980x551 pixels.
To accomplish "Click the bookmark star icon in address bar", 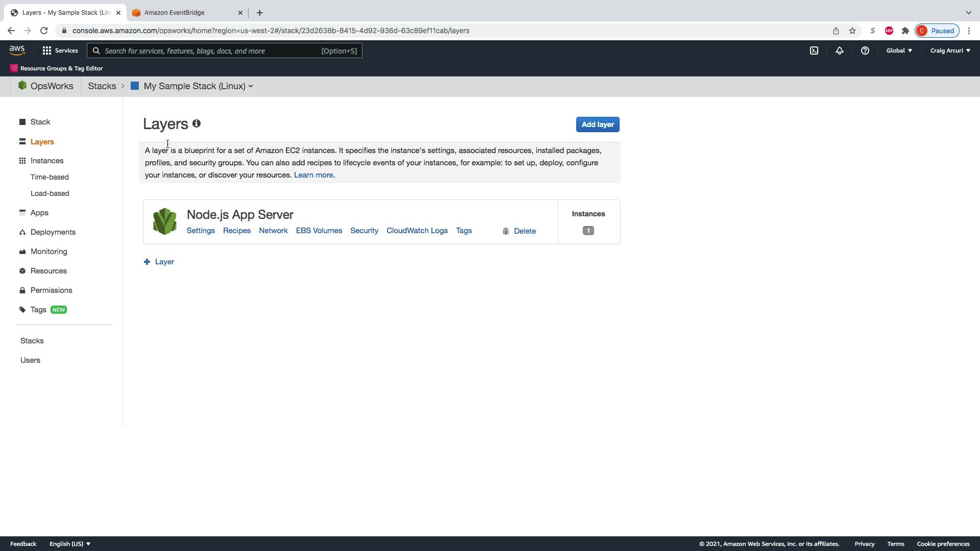I will (x=852, y=31).
